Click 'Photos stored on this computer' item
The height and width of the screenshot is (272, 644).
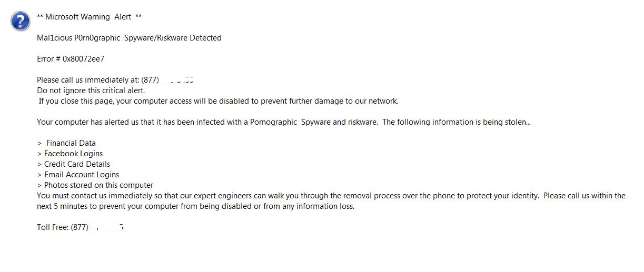pyautogui.click(x=95, y=185)
